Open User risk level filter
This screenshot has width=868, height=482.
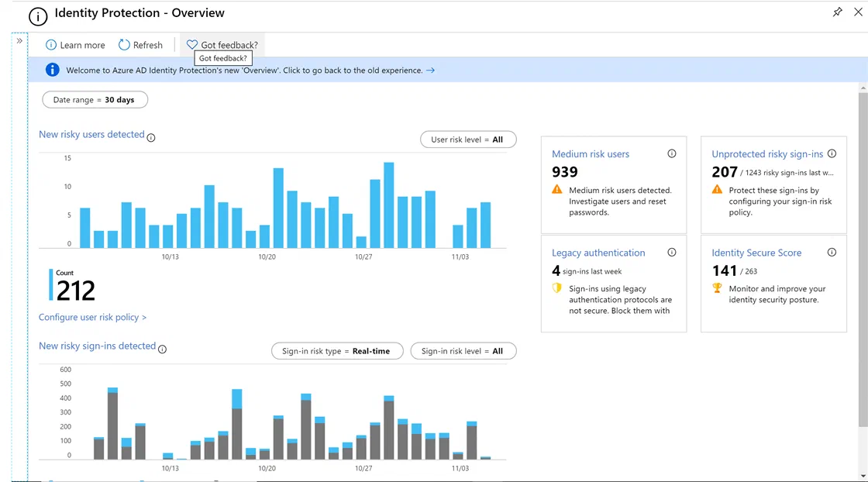coord(468,139)
